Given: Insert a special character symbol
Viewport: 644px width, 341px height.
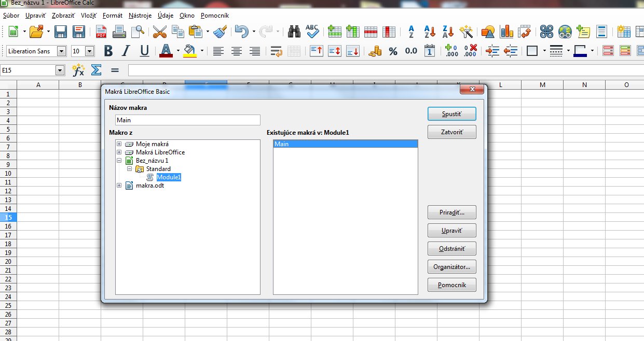Looking at the screenshot, I should coord(546,32).
